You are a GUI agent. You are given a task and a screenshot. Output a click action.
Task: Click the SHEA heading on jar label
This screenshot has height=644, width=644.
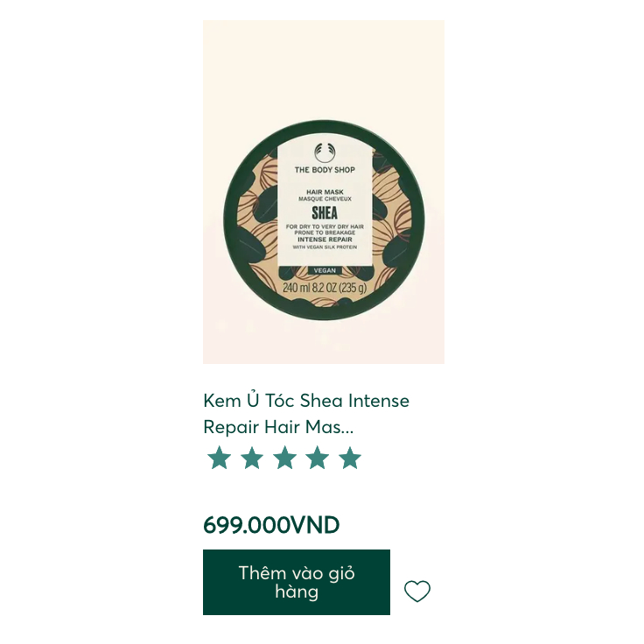pos(325,213)
